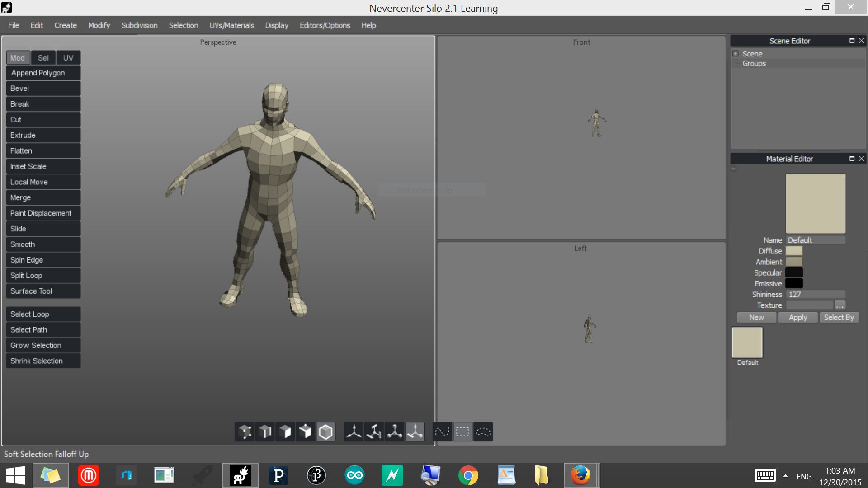Activate the scale manipulator icon
868x488 pixels.
pyautogui.click(x=394, y=432)
